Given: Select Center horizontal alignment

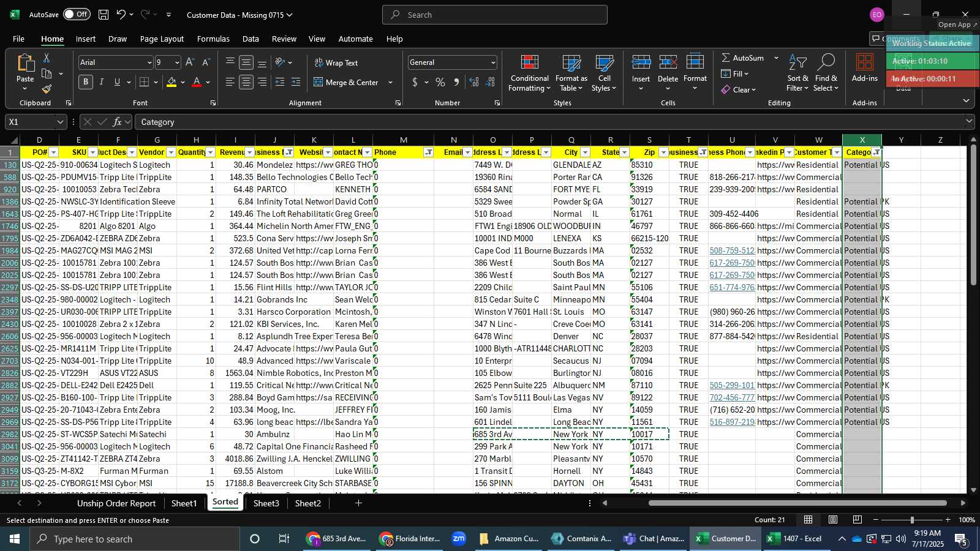Looking at the screenshot, I should 246,82.
